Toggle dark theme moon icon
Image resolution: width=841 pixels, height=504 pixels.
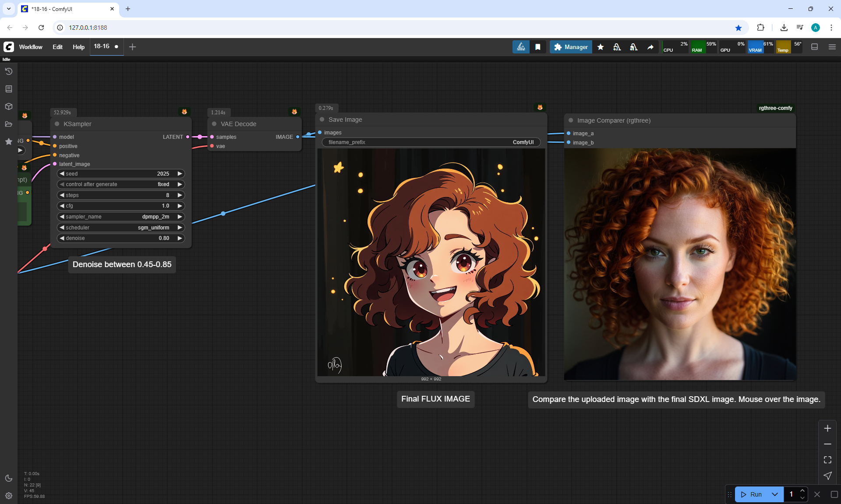(8, 478)
